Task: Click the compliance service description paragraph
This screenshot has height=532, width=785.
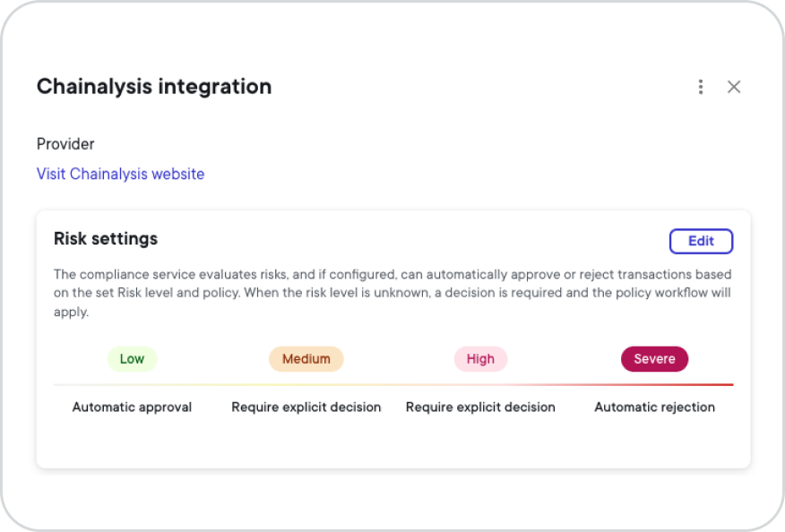Action: coord(393,293)
